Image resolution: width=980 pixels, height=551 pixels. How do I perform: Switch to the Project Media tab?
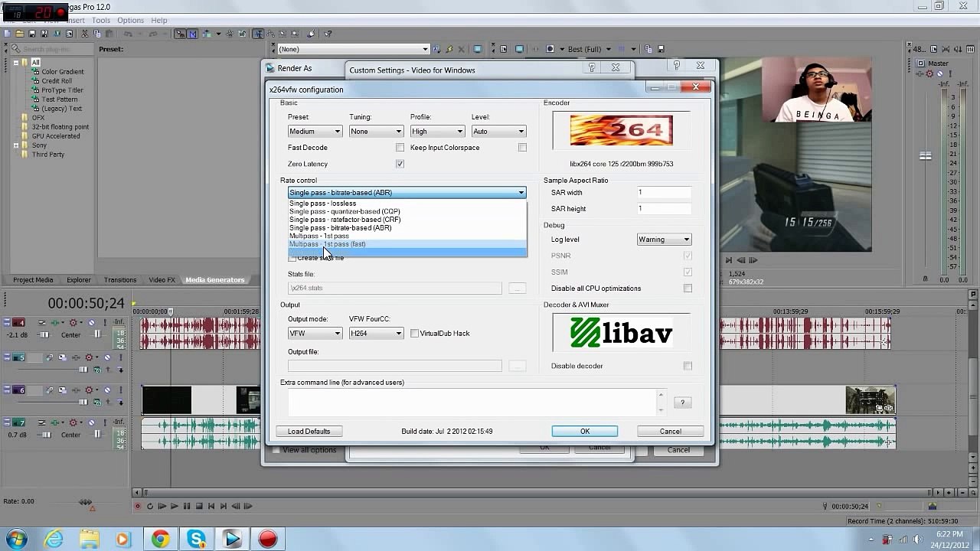click(x=33, y=280)
